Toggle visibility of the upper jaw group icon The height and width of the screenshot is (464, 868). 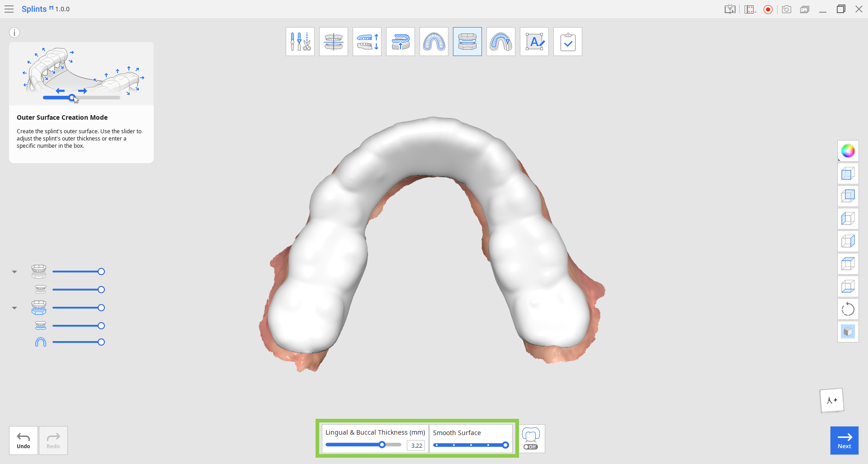pyautogui.click(x=39, y=272)
